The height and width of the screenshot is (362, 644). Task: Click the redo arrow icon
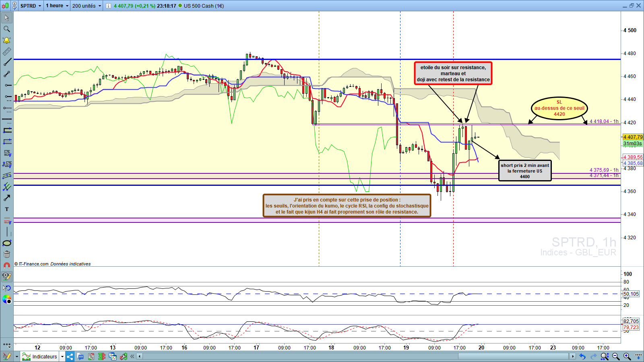click(593, 356)
